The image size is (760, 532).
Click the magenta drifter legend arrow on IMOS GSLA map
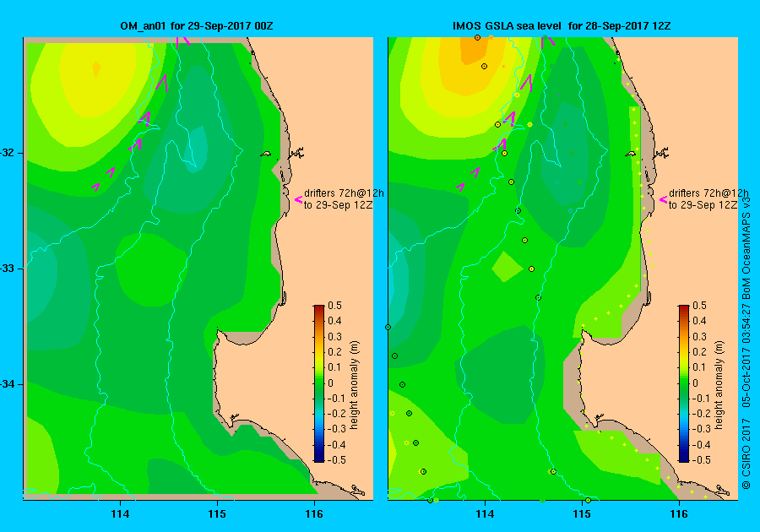[663, 199]
